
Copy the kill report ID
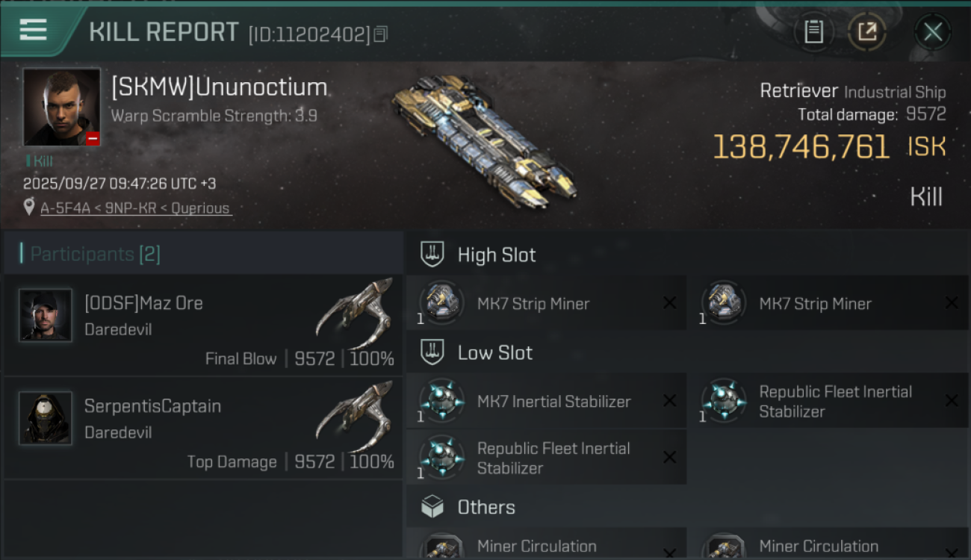tap(381, 34)
